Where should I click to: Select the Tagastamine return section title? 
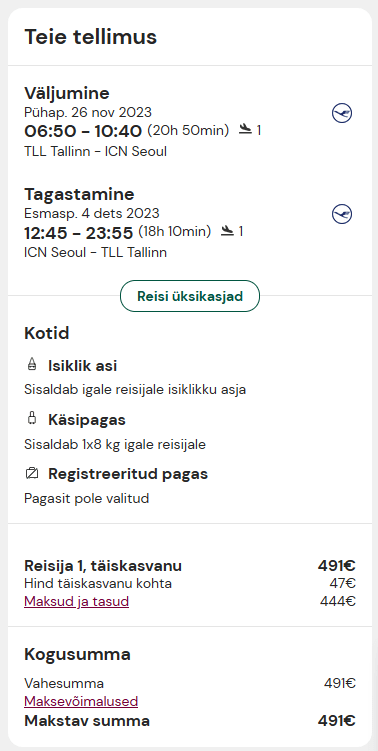(79, 194)
